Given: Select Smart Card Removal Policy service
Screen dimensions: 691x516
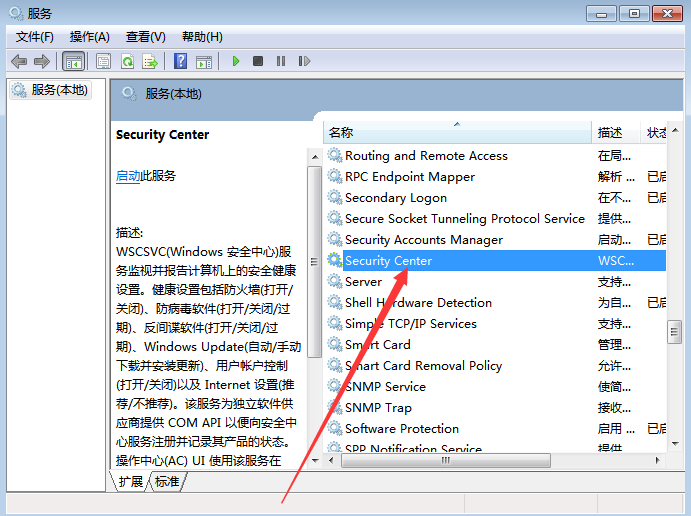Looking at the screenshot, I should pos(424,366).
